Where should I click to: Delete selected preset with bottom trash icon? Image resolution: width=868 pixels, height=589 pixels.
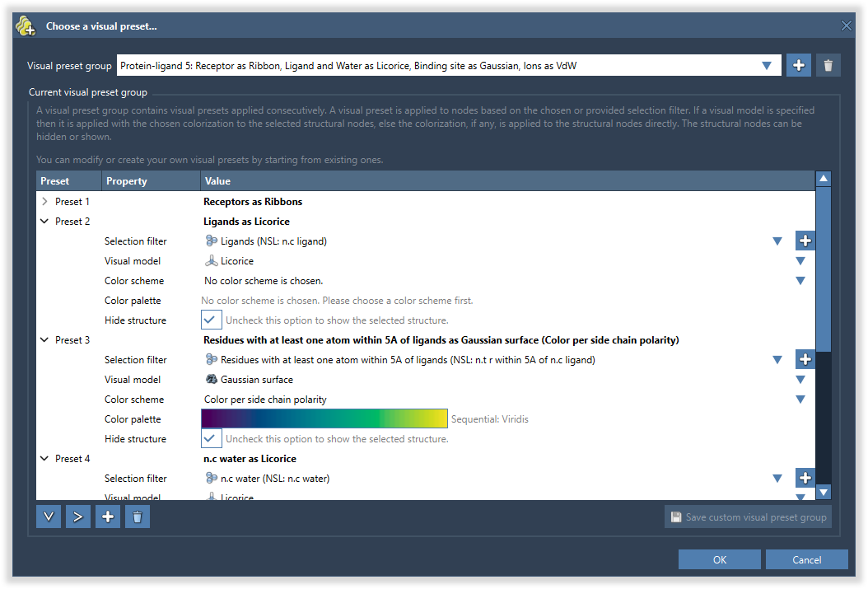[x=138, y=517]
